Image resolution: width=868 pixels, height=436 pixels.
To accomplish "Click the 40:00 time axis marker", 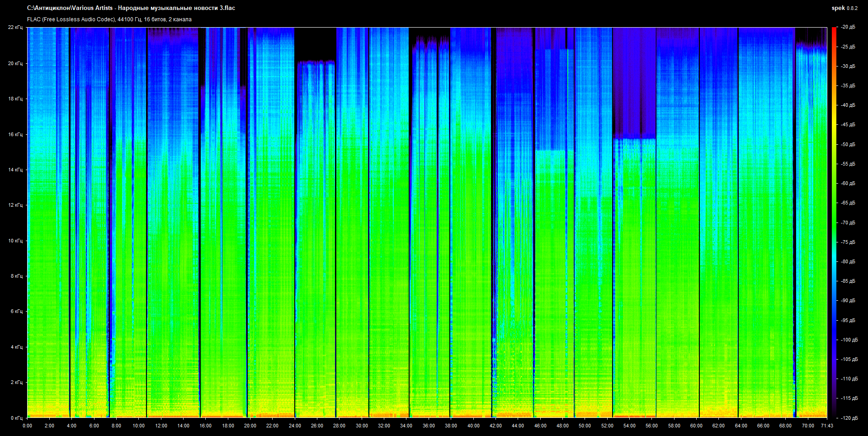I will (473, 426).
